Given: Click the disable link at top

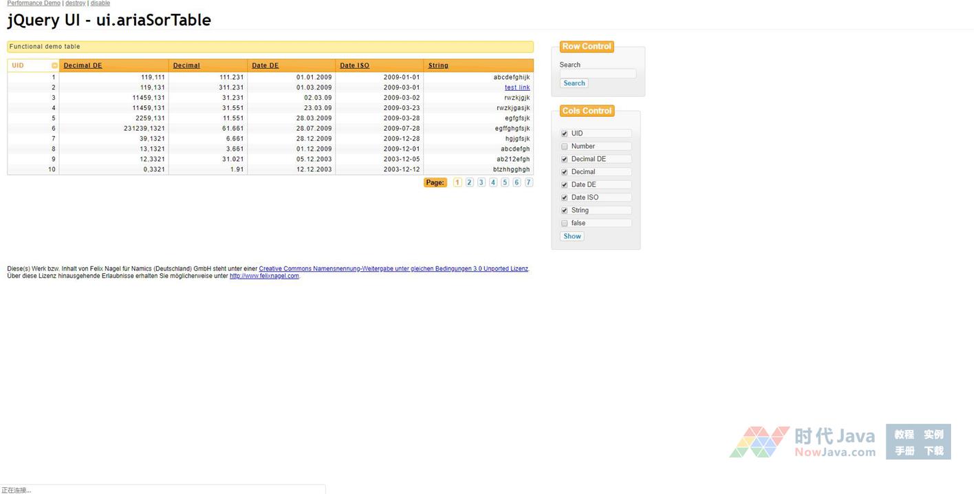Looking at the screenshot, I should pos(100,3).
